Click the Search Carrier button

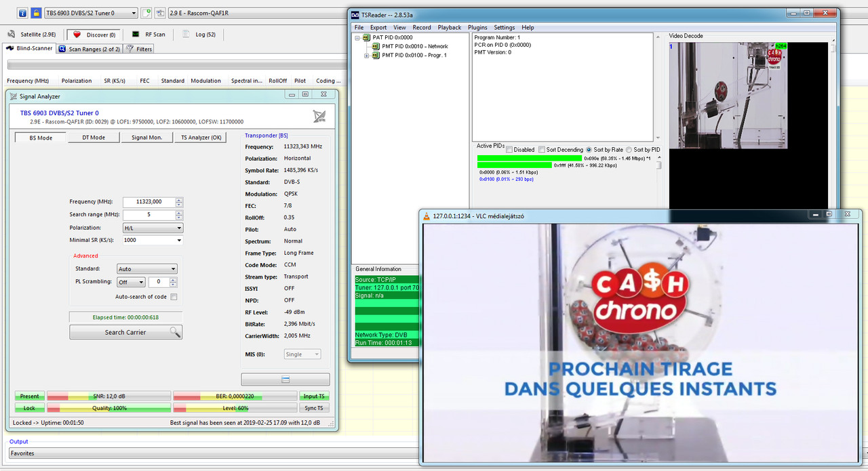[125, 332]
